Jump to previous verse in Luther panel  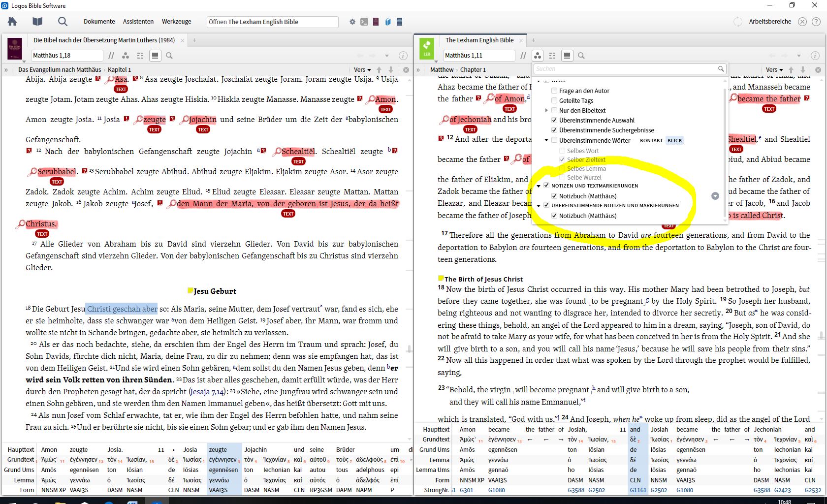(x=379, y=70)
